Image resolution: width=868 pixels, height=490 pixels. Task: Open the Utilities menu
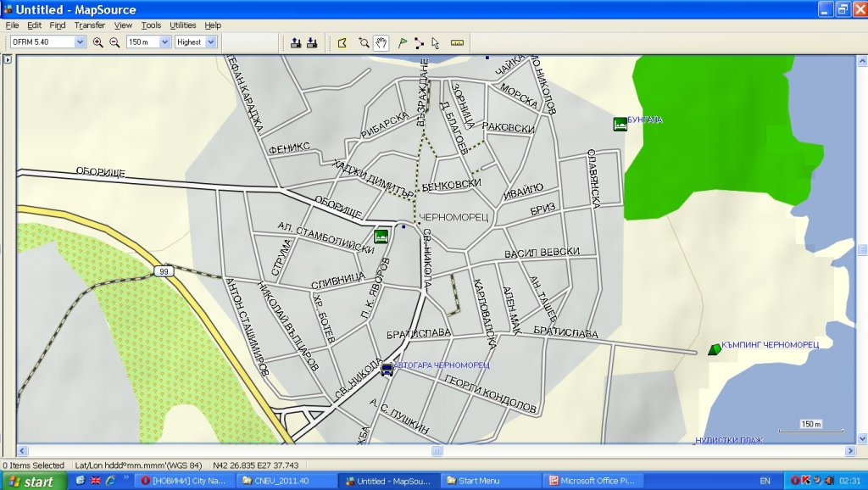tap(182, 25)
